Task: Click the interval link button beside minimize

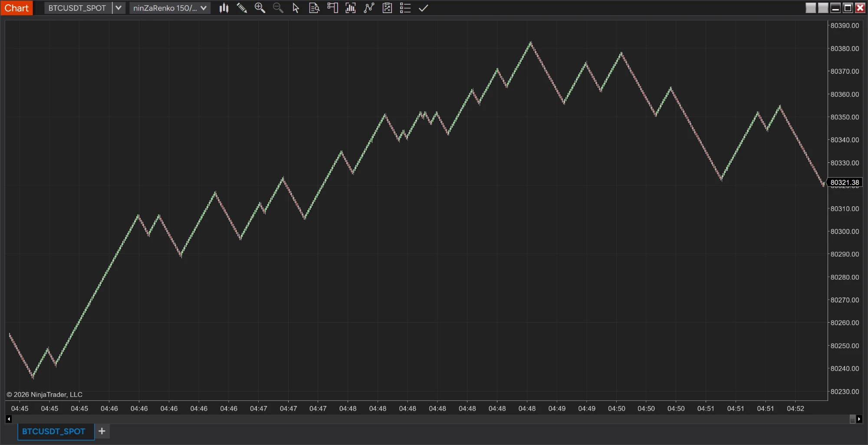Action: (x=823, y=8)
